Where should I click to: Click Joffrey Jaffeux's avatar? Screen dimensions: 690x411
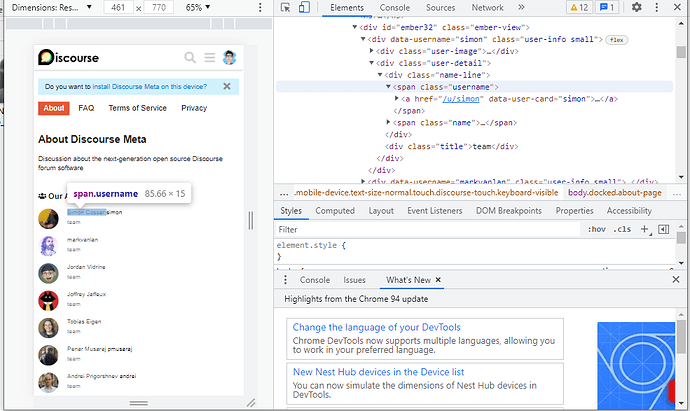(48, 301)
